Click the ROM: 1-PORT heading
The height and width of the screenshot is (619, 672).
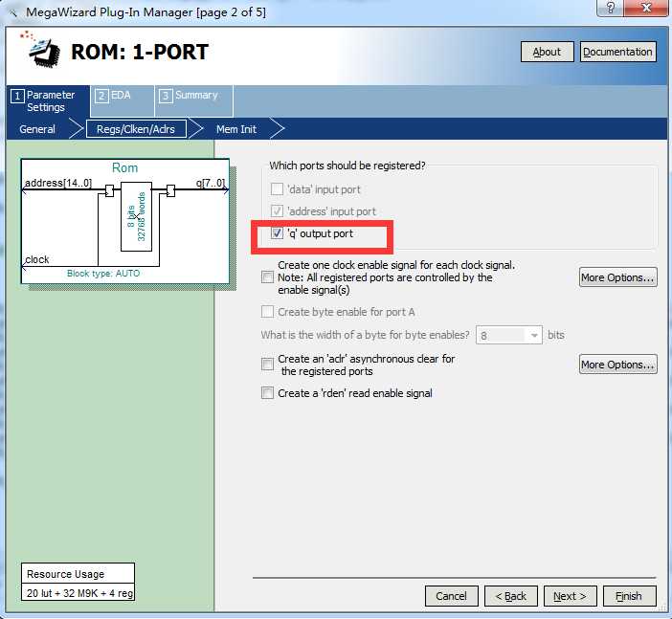140,53
